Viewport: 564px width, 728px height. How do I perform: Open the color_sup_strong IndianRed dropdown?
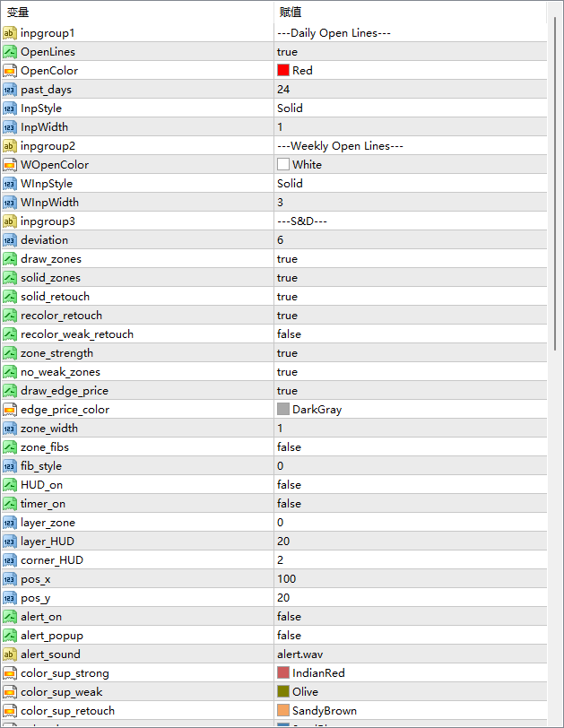(411, 673)
